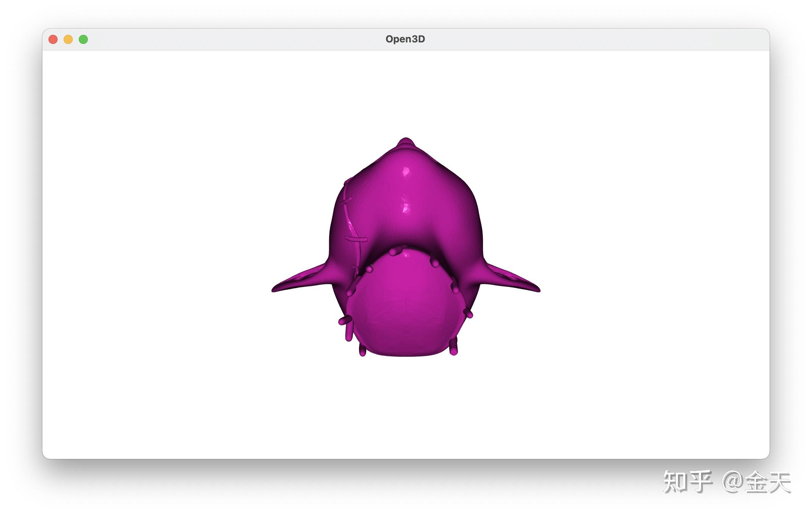Click the Open3D title bar text
This screenshot has width=812, height=515.
[x=405, y=39]
